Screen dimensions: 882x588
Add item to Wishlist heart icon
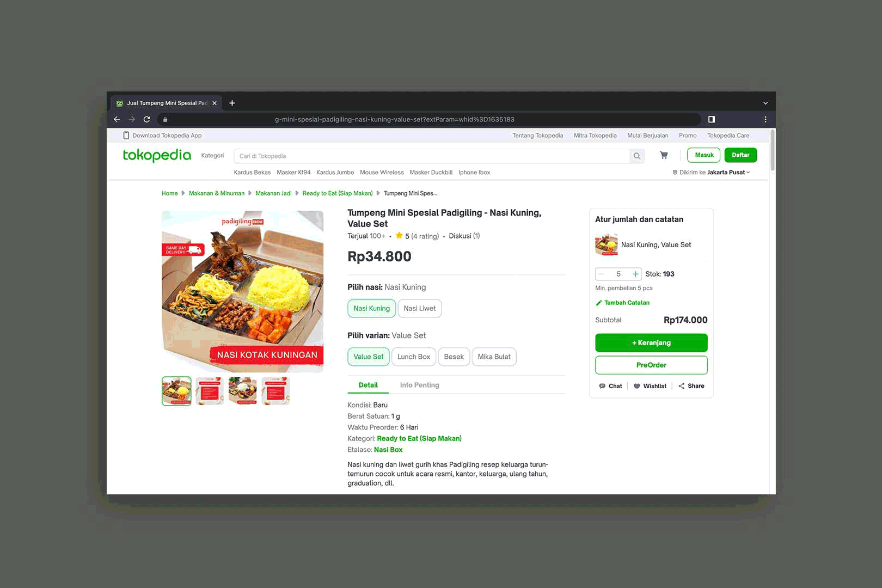point(636,386)
